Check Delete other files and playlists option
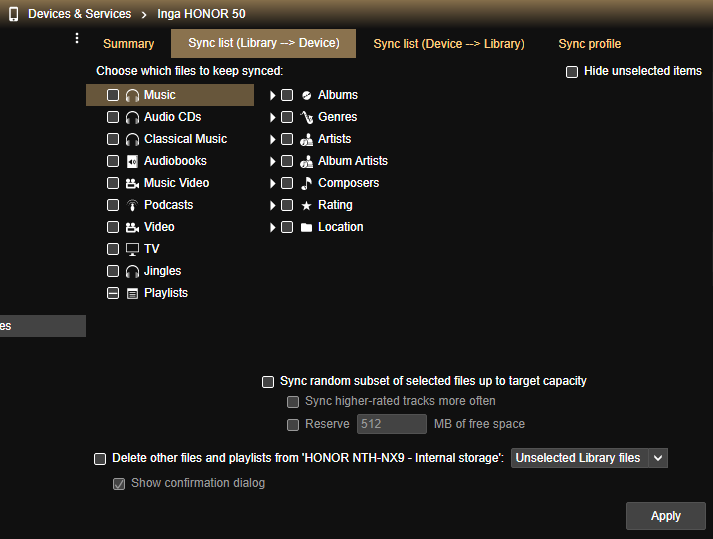This screenshot has width=713, height=539. point(100,459)
